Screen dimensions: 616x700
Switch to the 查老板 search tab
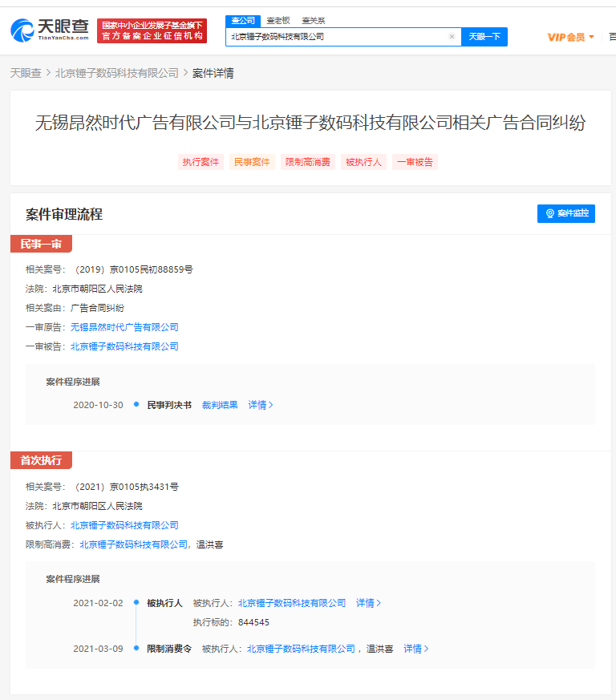(278, 20)
